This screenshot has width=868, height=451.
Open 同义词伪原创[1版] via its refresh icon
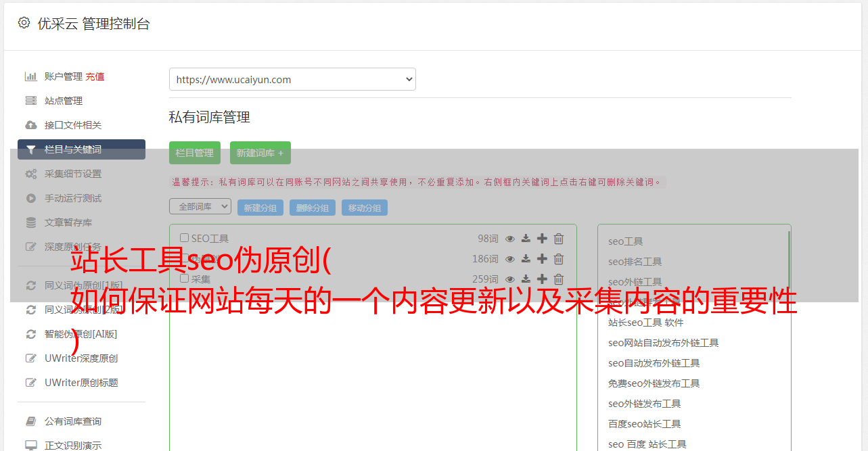30,285
